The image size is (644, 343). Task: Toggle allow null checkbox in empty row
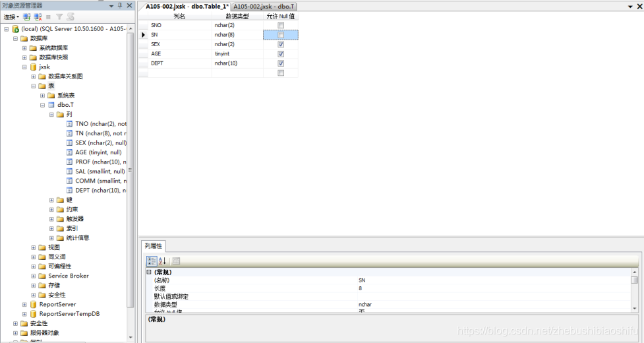(x=281, y=73)
